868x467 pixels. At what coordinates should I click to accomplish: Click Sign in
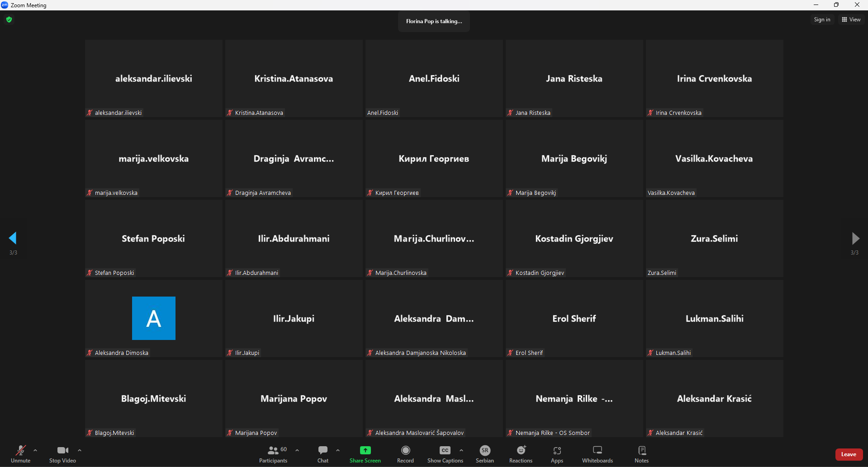822,19
